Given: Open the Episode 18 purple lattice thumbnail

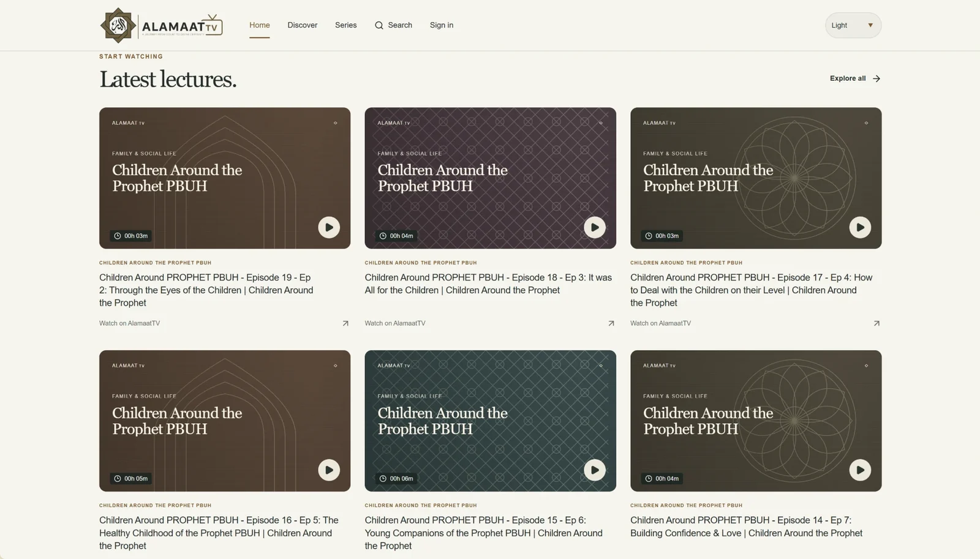Looking at the screenshot, I should (x=491, y=178).
